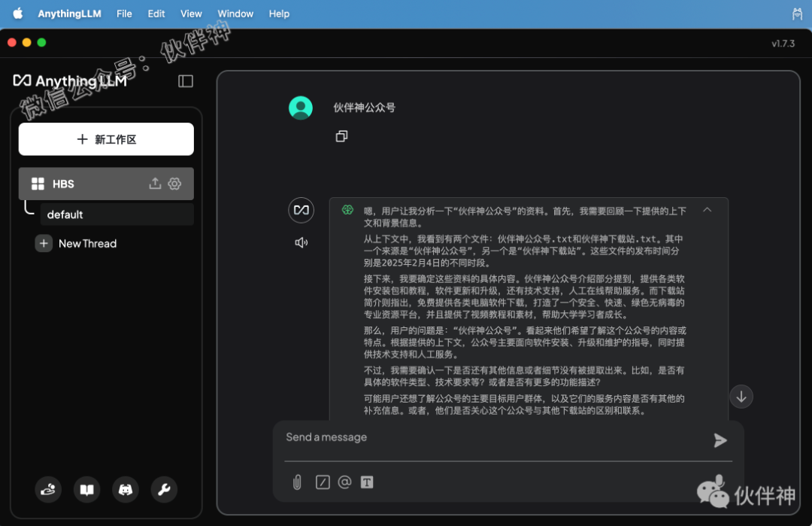Click the upload documents icon for HBS
This screenshot has width=812, height=526.
[155, 184]
